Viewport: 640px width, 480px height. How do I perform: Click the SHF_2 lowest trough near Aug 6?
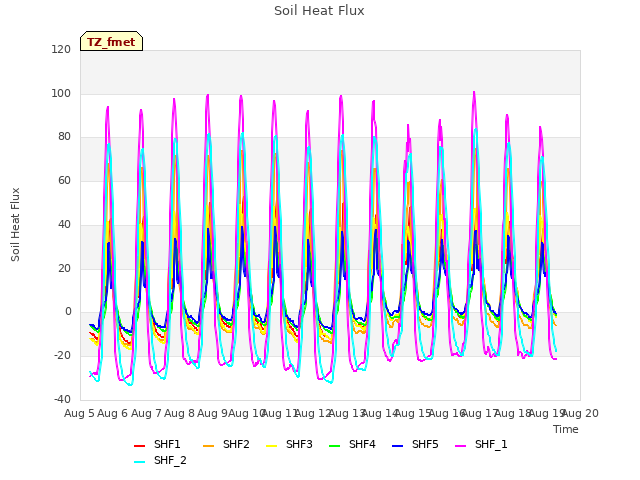pos(130,384)
